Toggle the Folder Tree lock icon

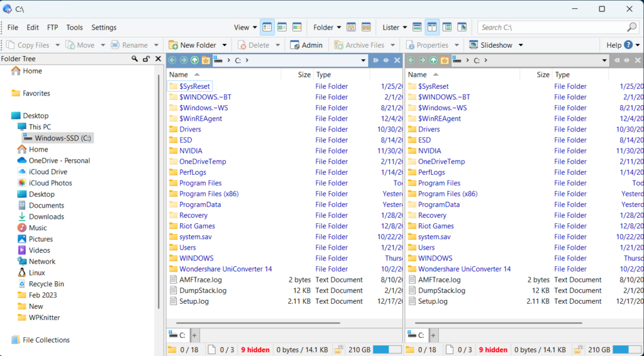[146, 58]
